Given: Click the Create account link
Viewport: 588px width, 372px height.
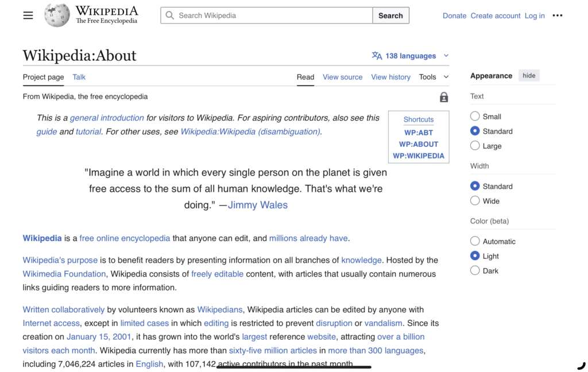Looking at the screenshot, I should (x=495, y=15).
